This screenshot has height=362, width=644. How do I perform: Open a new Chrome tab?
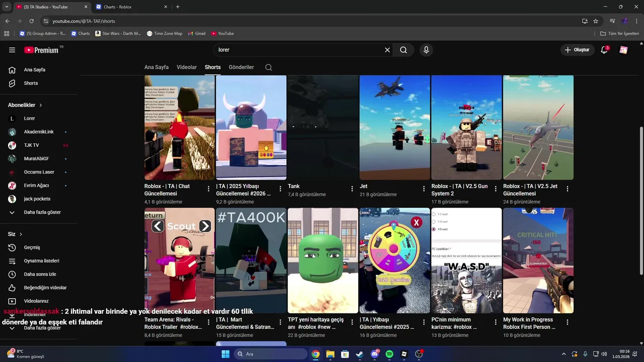click(x=178, y=7)
